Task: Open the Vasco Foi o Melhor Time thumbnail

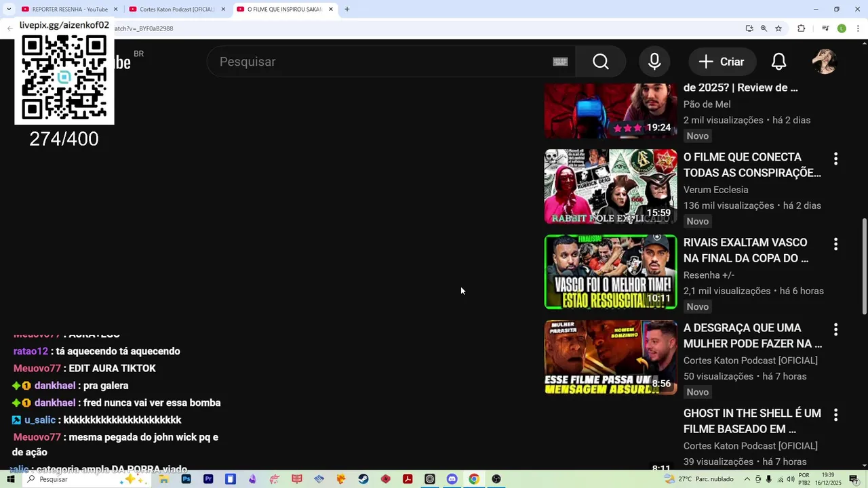Action: (610, 272)
